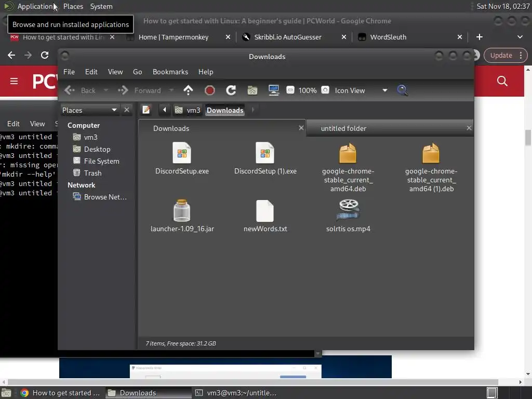This screenshot has width=532, height=399.
Task: Select DiscordSetup (1).exe file icon
Action: pos(265,153)
